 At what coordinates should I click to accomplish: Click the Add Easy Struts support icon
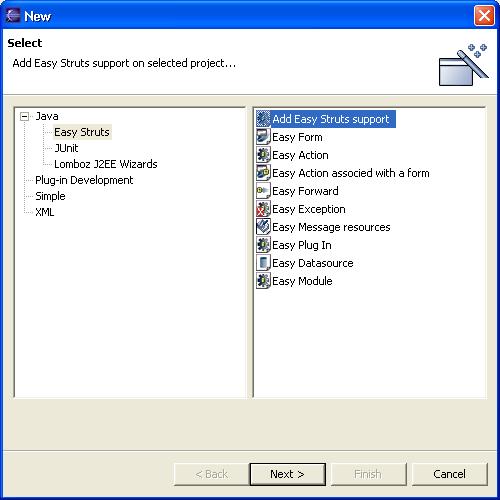pyautogui.click(x=263, y=119)
